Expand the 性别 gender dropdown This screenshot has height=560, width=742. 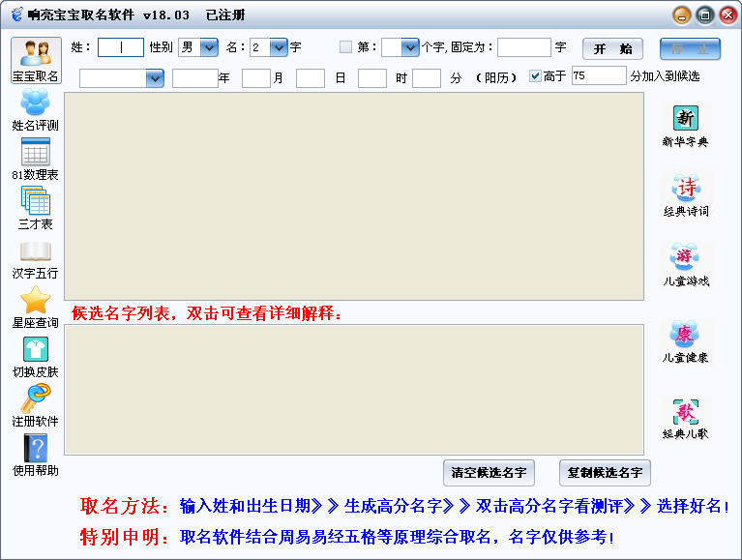pos(209,47)
